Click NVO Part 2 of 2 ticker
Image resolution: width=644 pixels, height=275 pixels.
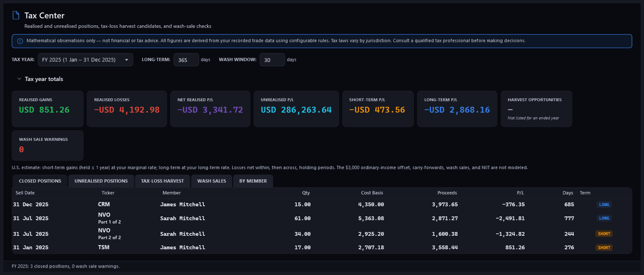pyautogui.click(x=109, y=234)
